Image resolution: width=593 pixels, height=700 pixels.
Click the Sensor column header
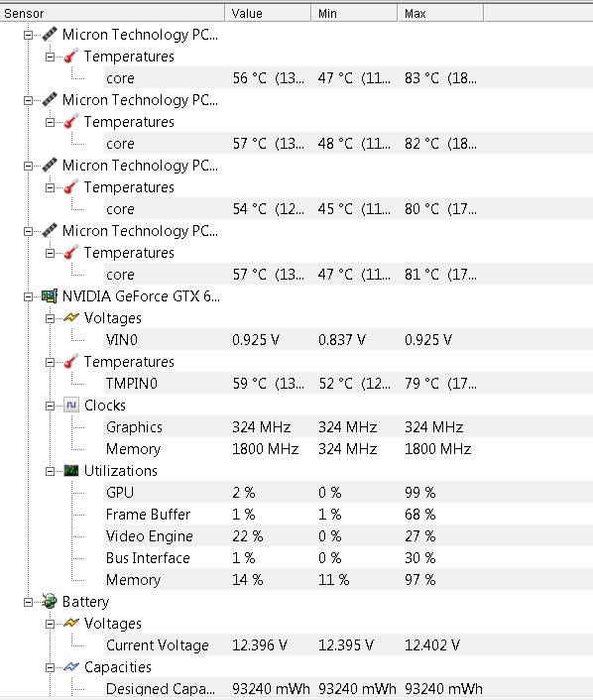click(112, 14)
